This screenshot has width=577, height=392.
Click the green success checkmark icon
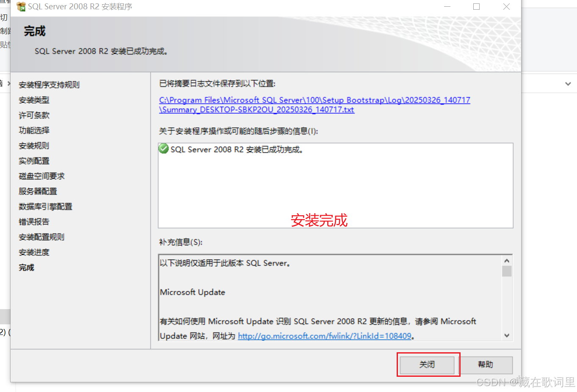coord(163,149)
